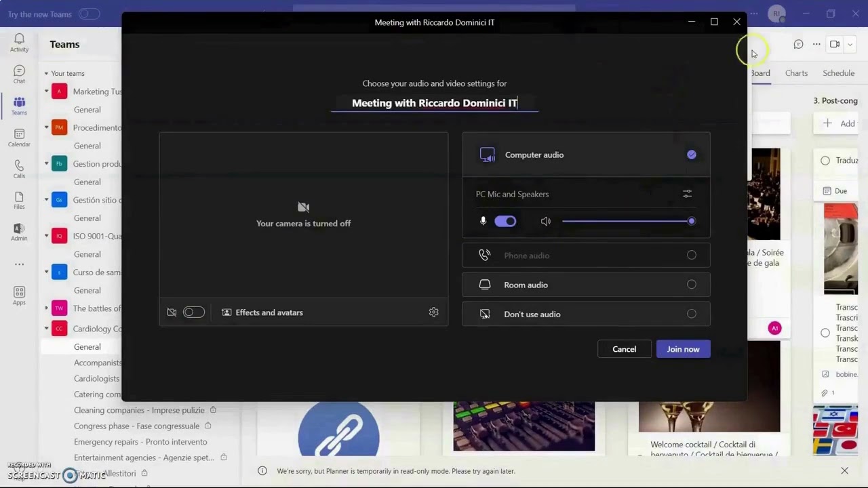Open Calls in the left rail
This screenshot has height=488, width=868.
(19, 169)
